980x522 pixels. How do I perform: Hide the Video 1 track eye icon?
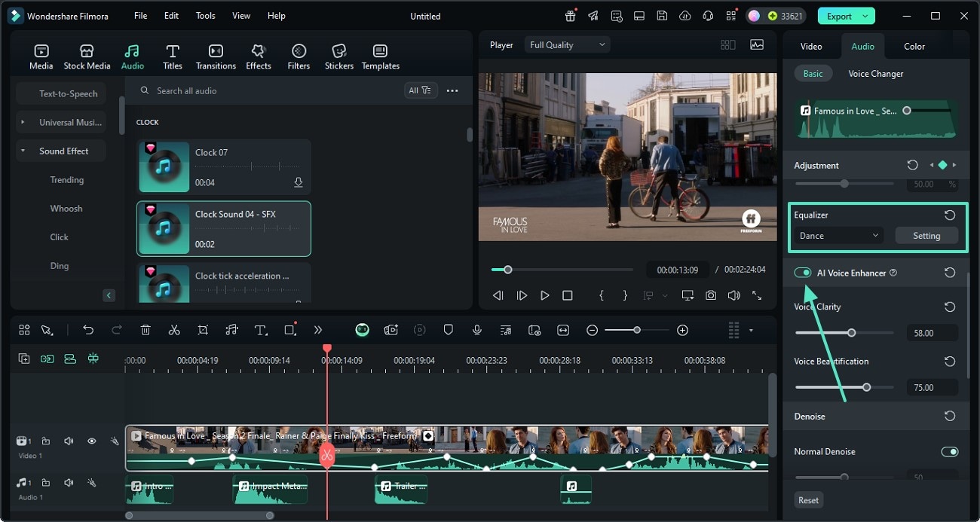point(91,441)
